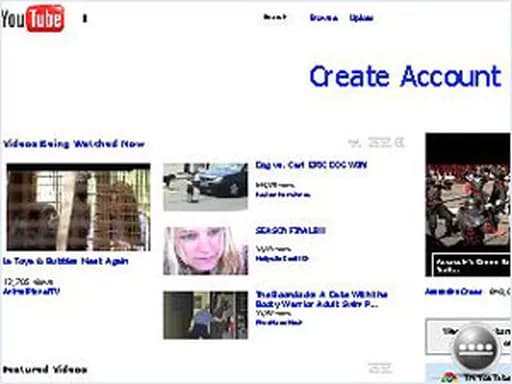
Task: Open the Browse tab
Action: (x=324, y=18)
